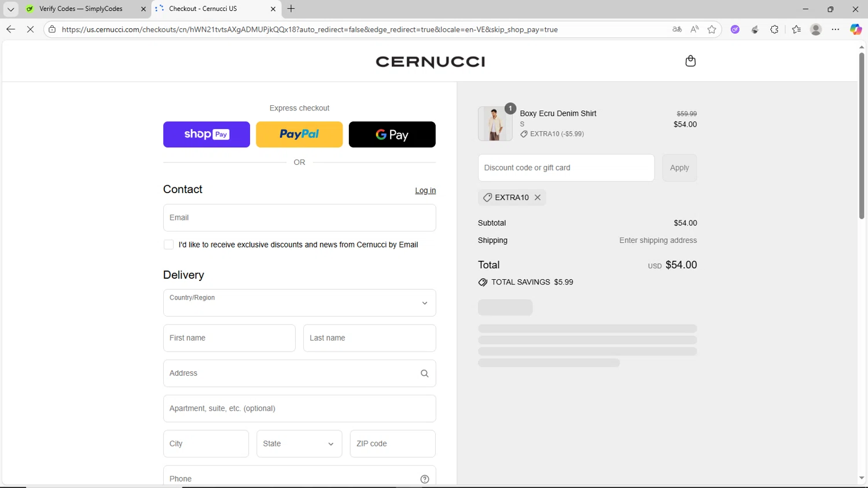
Task: Expand the State dropdown
Action: 299,443
